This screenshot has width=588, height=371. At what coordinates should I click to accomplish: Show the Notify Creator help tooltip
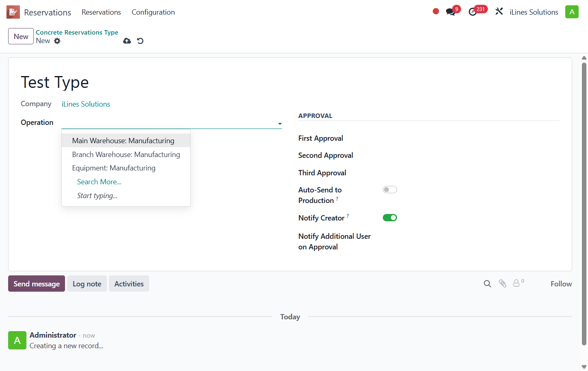[347, 216]
